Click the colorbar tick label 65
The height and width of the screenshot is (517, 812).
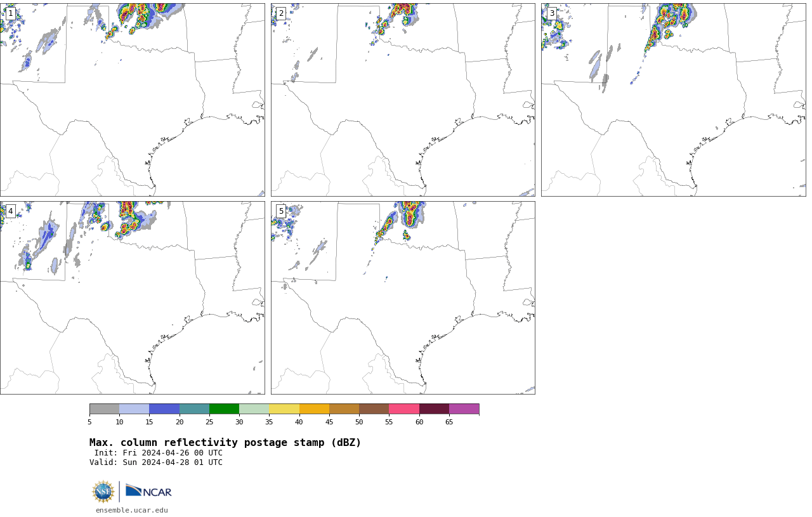tap(449, 422)
